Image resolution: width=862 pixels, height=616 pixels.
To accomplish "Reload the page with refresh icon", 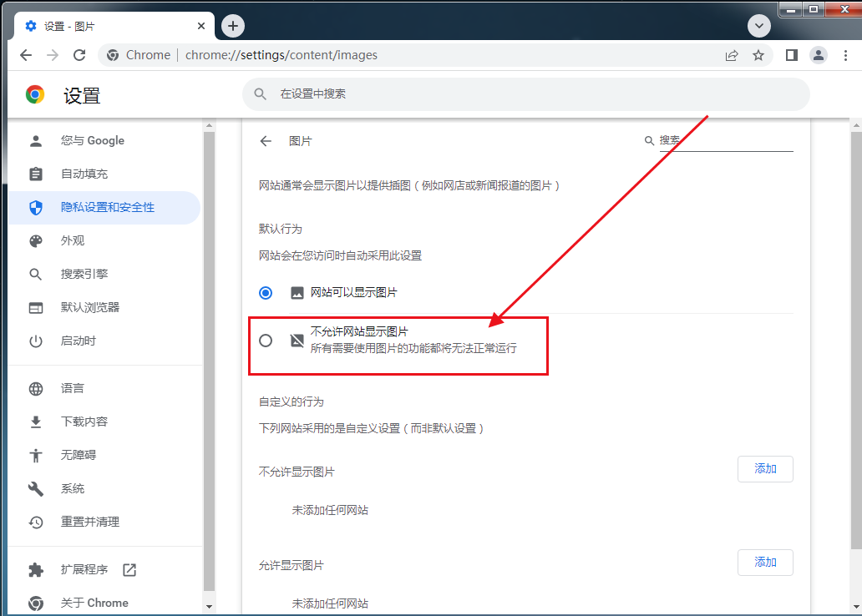I will click(x=79, y=55).
